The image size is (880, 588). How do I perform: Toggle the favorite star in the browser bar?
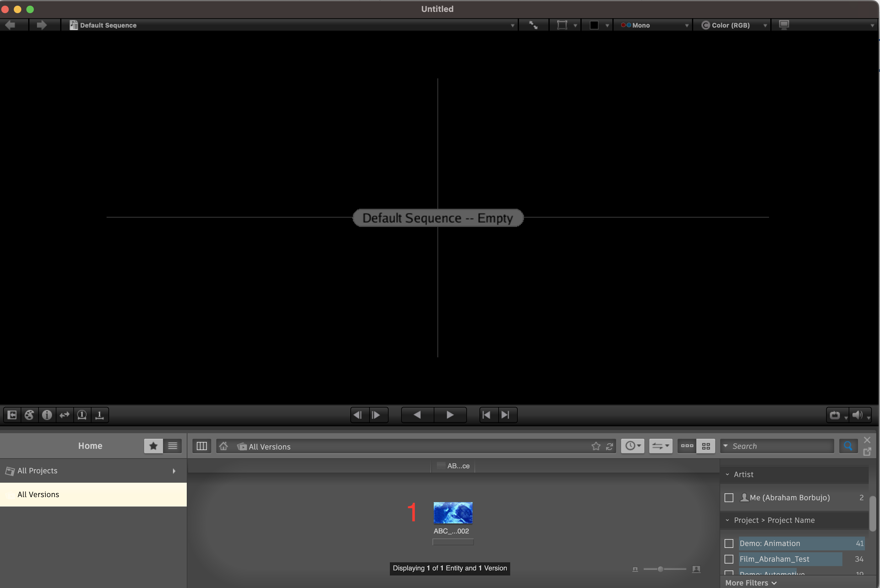click(x=596, y=446)
